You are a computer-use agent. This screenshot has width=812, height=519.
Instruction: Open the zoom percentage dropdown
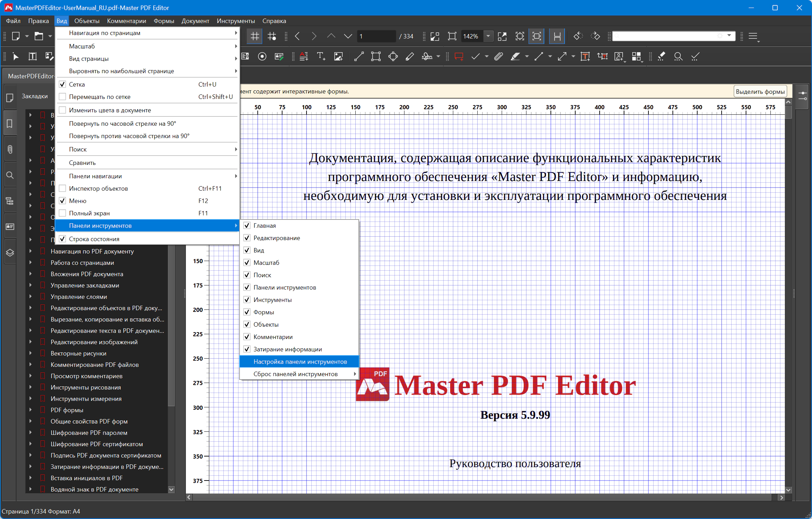(x=488, y=36)
